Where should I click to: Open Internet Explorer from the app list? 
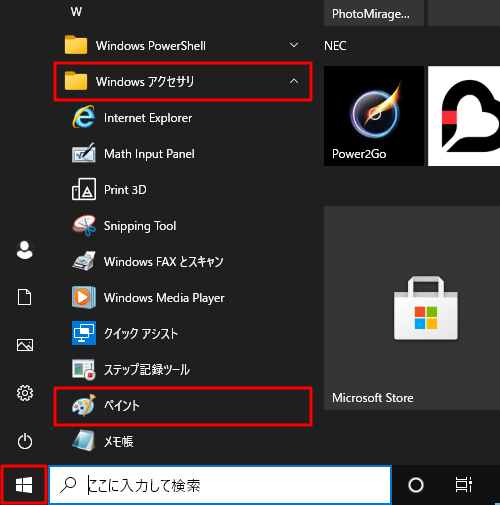183,118
